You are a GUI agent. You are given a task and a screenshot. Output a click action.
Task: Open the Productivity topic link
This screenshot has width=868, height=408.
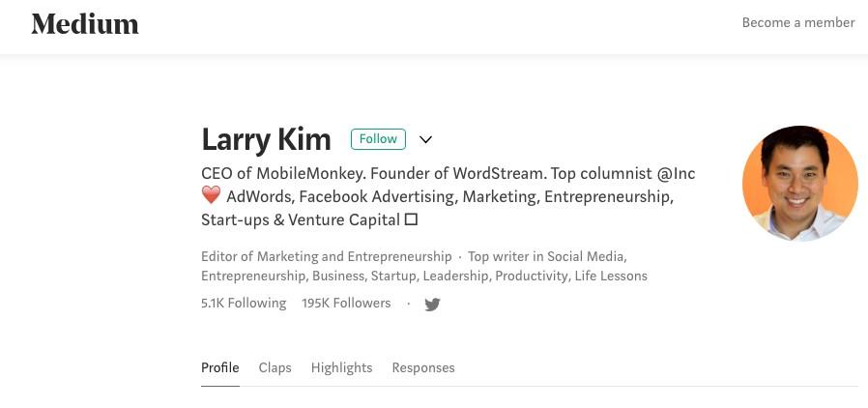point(532,276)
